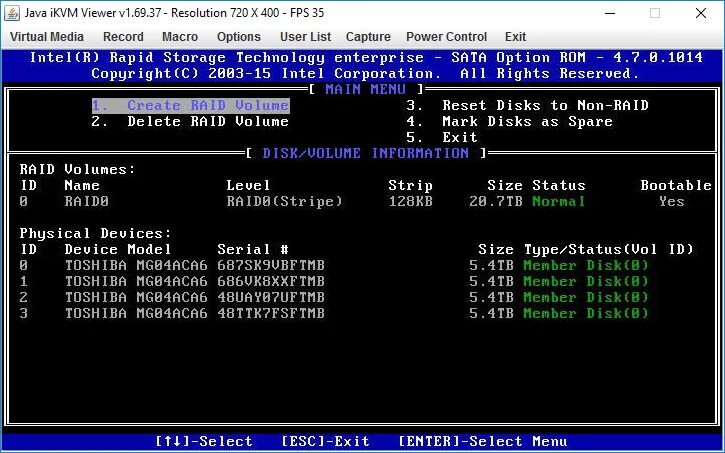Click the [ENTER]-Select Menu hint
The image size is (725, 453).
tap(482, 441)
